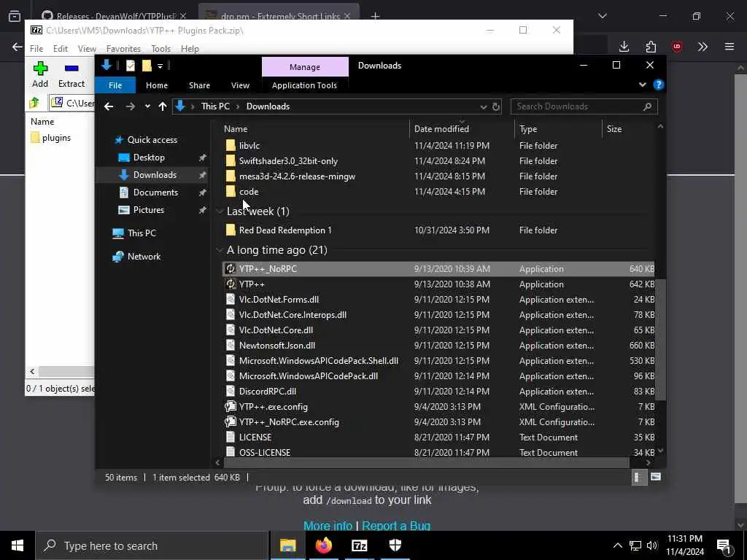Image resolution: width=747 pixels, height=560 pixels.
Task: Open Firefox downloads panel icon
Action: pos(624,46)
